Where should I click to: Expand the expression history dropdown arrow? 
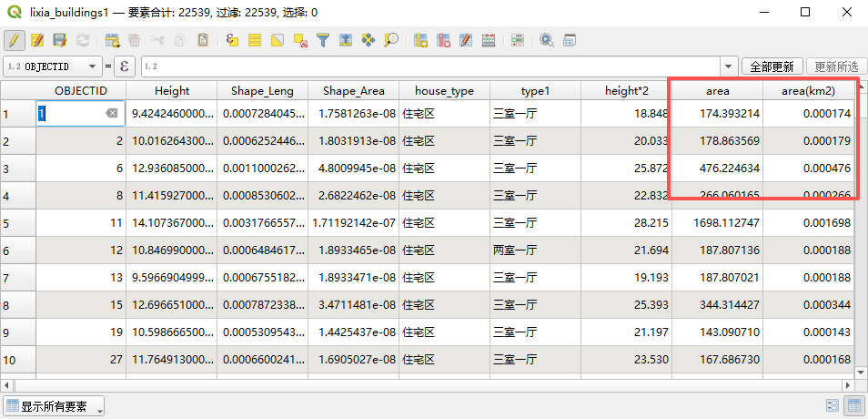tap(729, 66)
